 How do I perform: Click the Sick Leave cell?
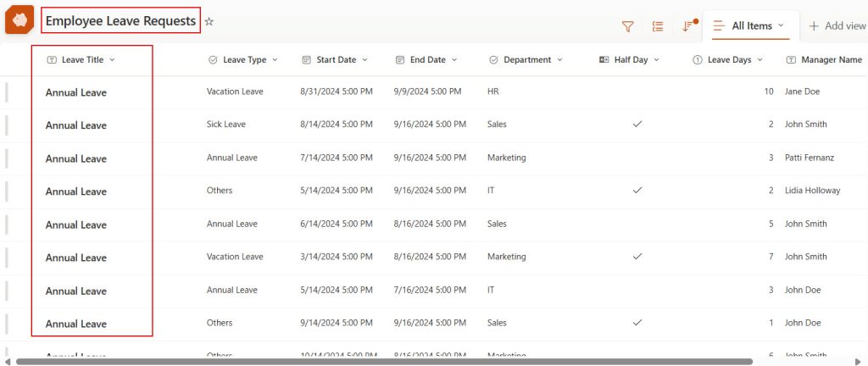[225, 124]
